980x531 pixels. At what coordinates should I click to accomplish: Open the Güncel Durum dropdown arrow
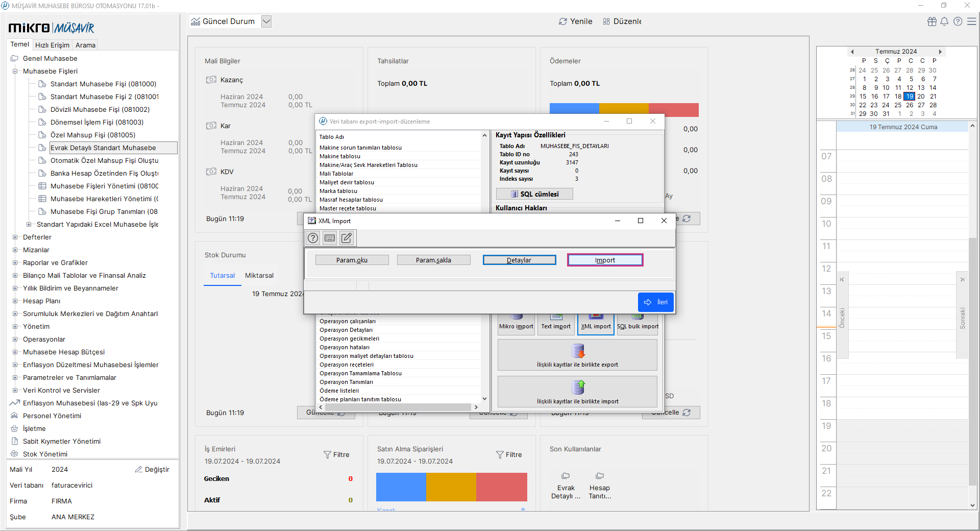pos(266,21)
